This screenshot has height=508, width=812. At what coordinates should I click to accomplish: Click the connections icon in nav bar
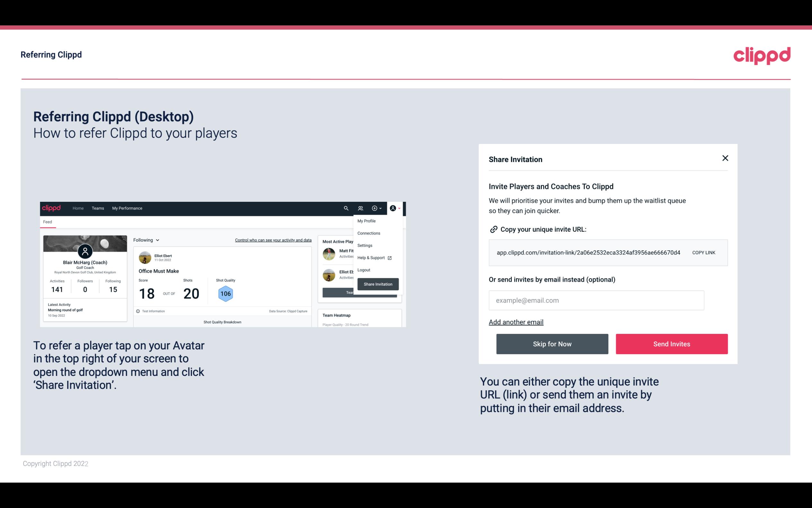point(360,208)
